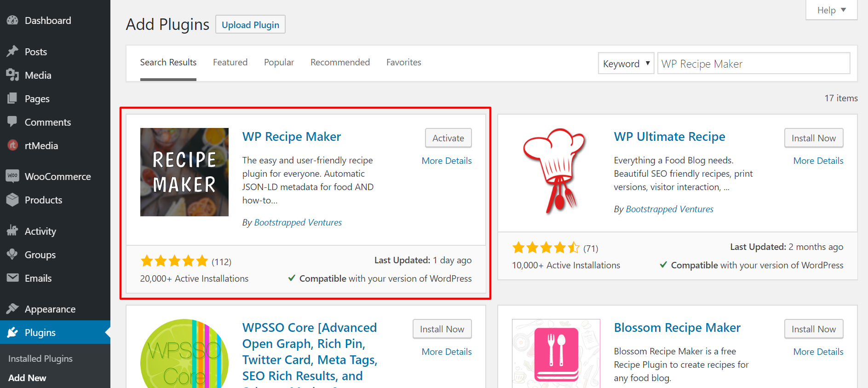
Task: Click the Emails envelope icon
Action: 12,278
